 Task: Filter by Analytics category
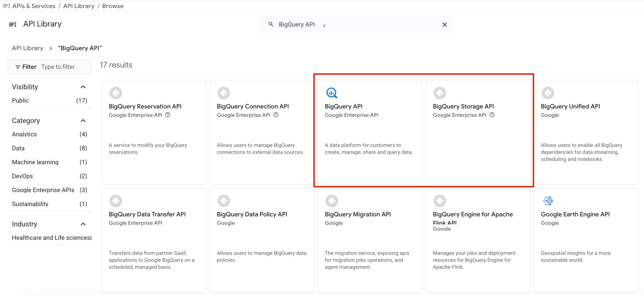[50, 134]
